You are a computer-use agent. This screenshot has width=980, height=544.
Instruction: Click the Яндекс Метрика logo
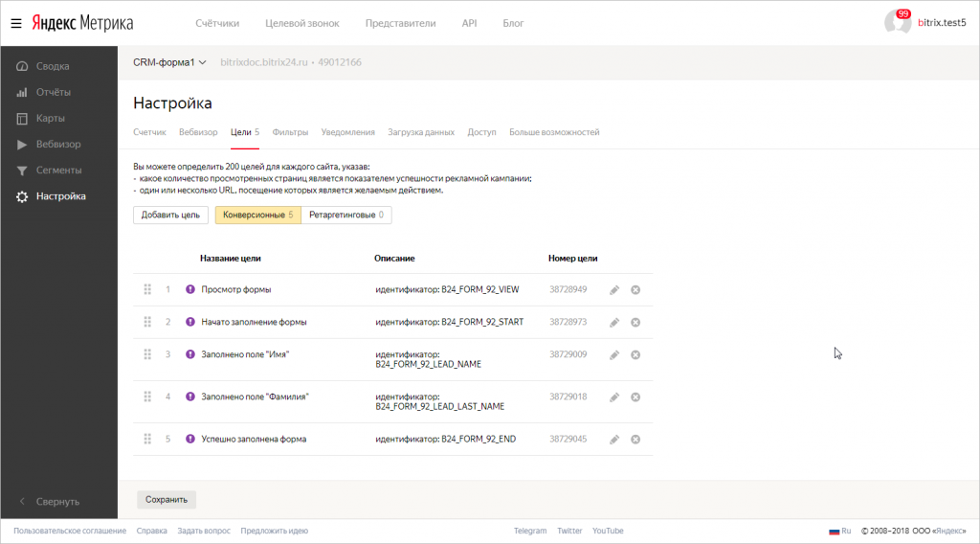[x=82, y=23]
